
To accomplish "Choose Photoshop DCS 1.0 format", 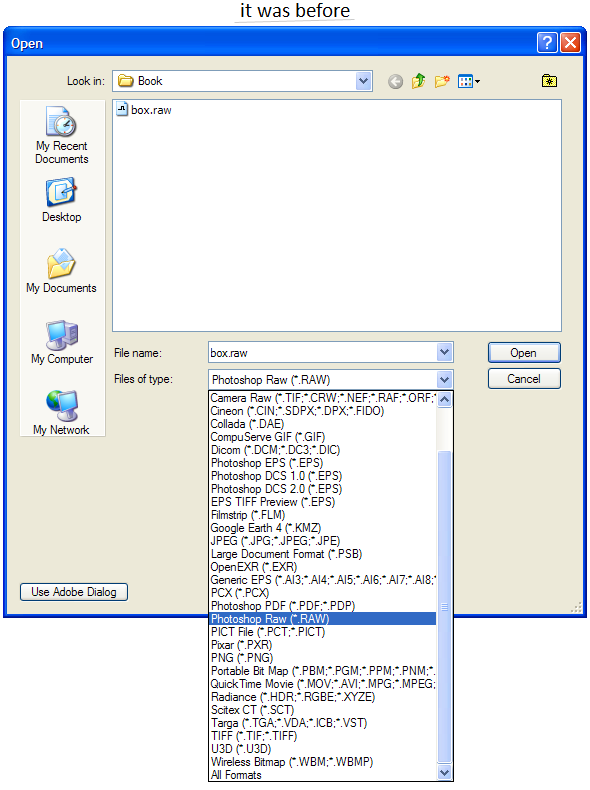I will click(322, 476).
